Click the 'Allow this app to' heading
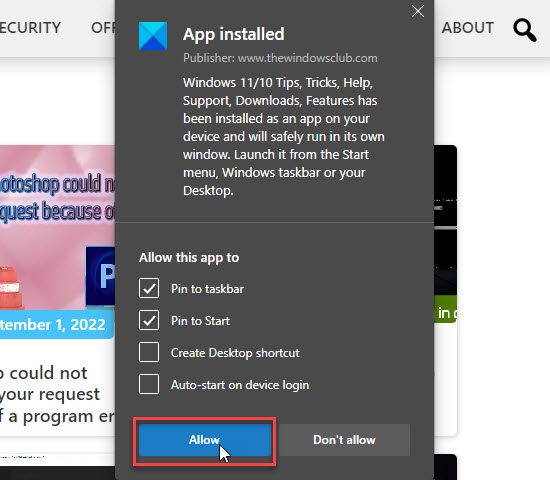 (x=189, y=258)
